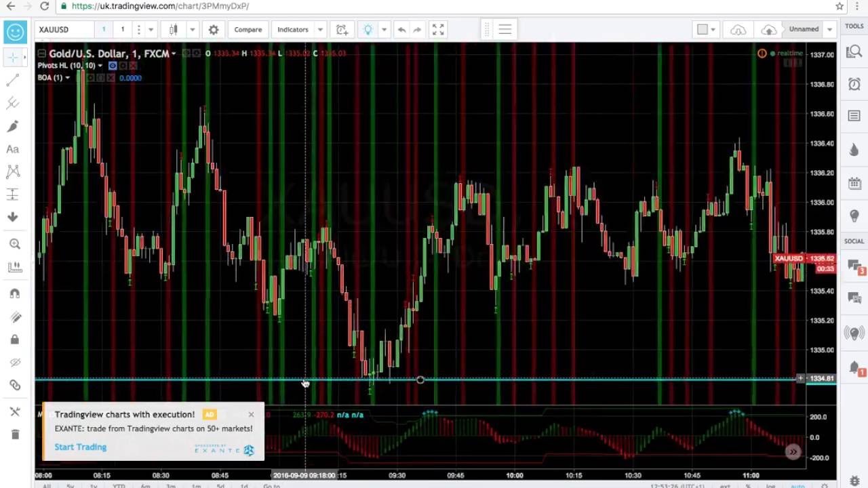Open the Indicators dropdown arrow
The image size is (868, 488).
[320, 30]
